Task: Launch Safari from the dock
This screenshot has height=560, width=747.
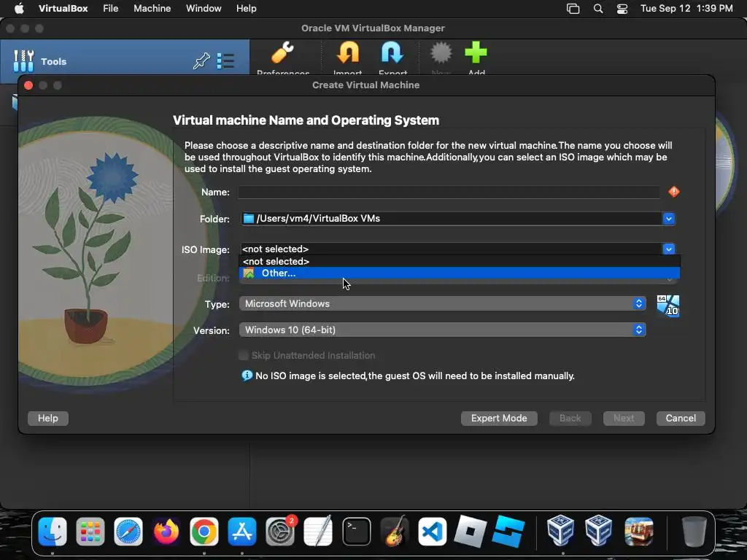Action: coord(128,532)
